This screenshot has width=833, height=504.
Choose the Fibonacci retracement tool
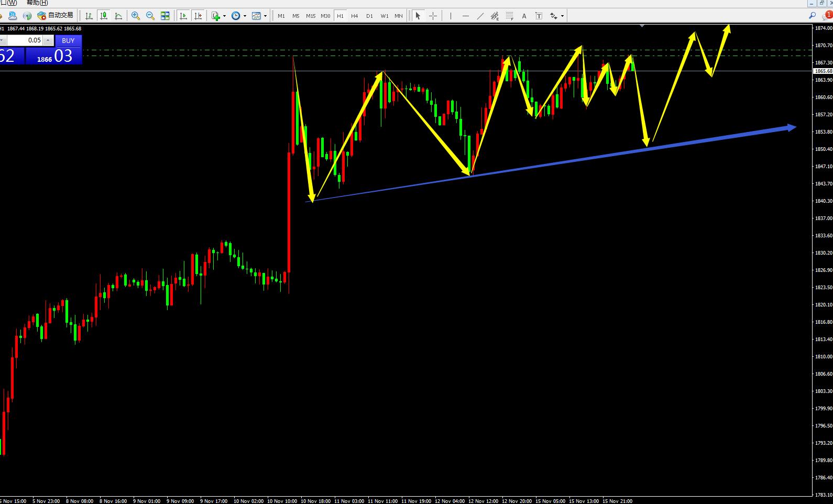point(509,16)
